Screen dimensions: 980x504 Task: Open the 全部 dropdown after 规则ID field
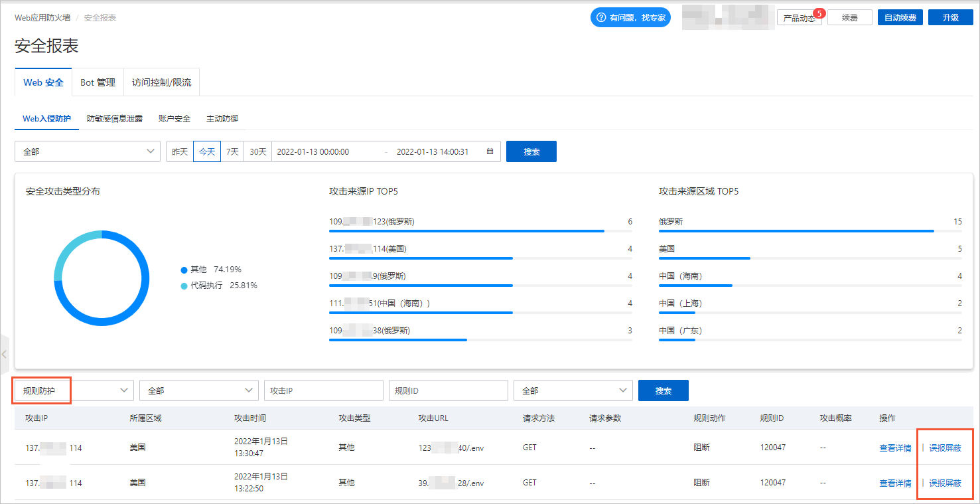point(573,390)
